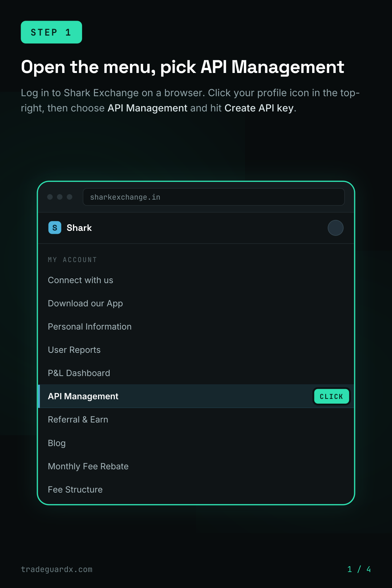Select Download our App

[x=196, y=303]
